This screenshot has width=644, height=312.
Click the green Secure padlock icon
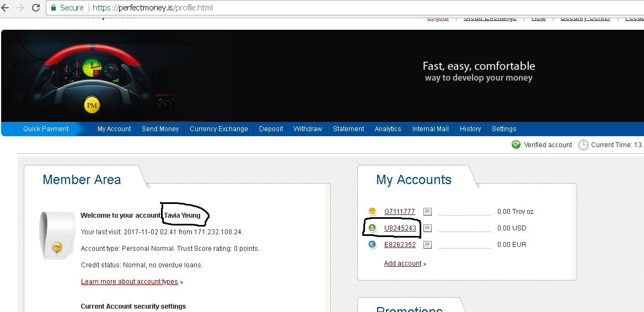click(x=53, y=8)
